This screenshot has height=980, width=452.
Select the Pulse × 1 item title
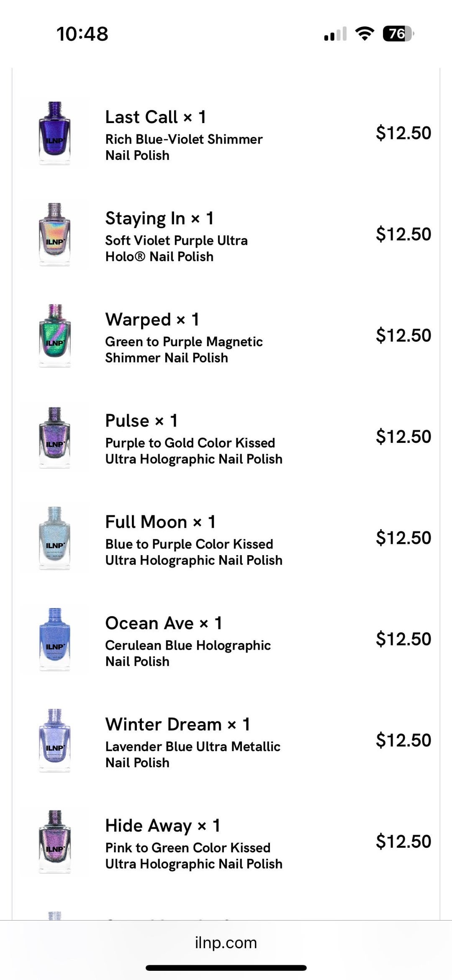141,421
